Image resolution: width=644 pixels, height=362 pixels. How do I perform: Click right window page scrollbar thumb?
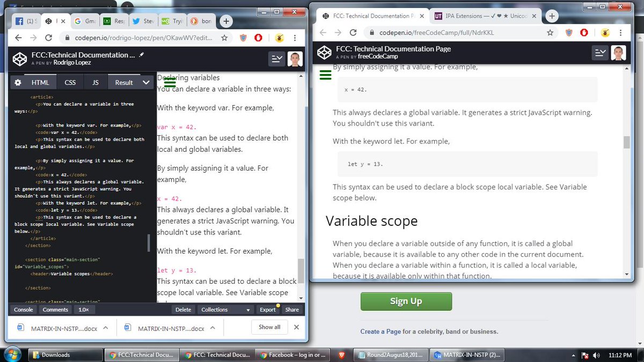626,142
